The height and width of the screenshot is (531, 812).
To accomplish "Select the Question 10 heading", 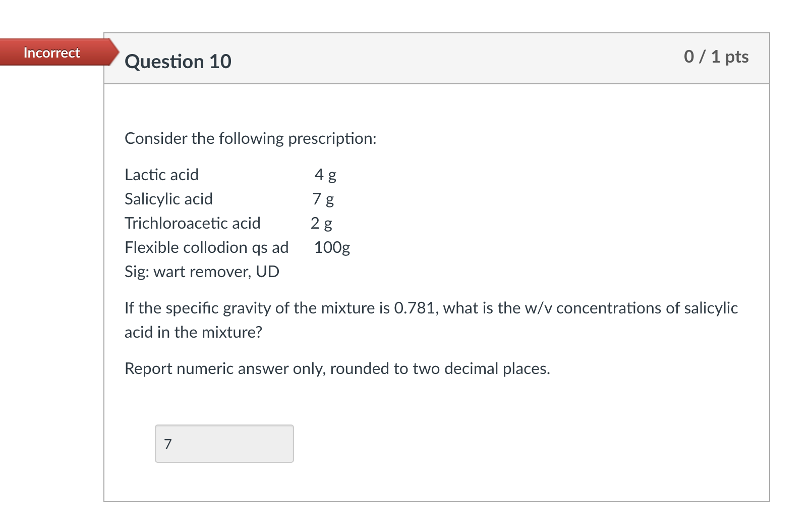I will (x=178, y=61).
